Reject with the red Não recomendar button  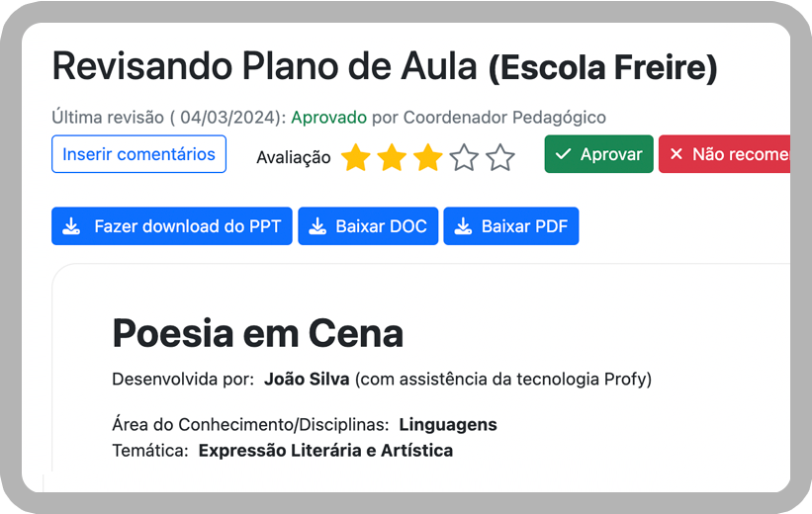pos(725,154)
